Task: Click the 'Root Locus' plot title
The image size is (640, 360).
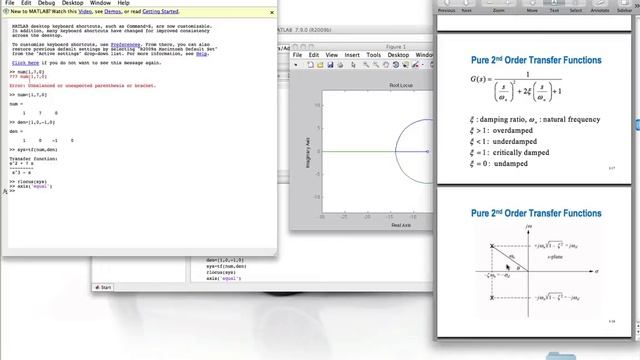Action: 401,85
